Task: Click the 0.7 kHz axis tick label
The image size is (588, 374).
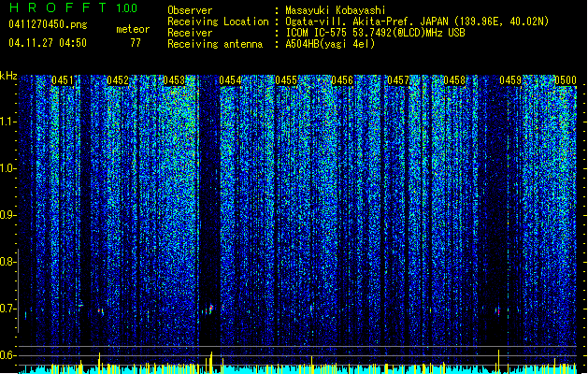Action: point(7,309)
